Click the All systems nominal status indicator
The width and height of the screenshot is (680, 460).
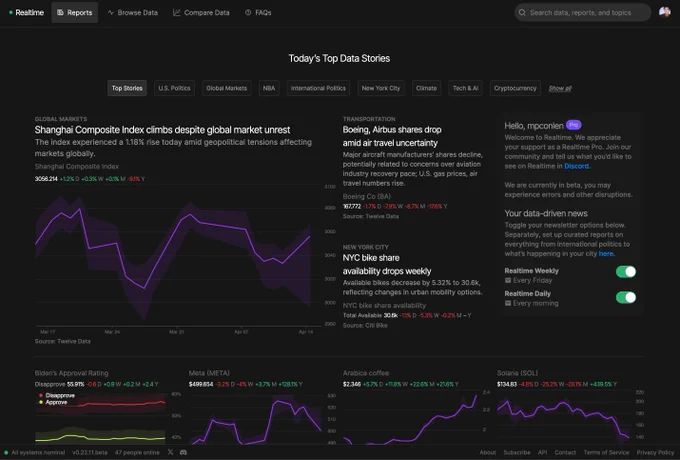tap(35, 452)
